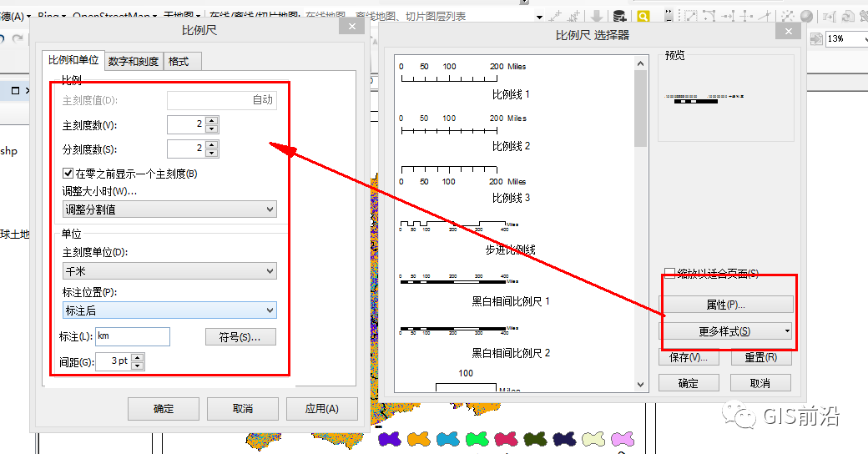Click the 保存(V)... button
Screen dimensions: 868x454
(x=689, y=357)
